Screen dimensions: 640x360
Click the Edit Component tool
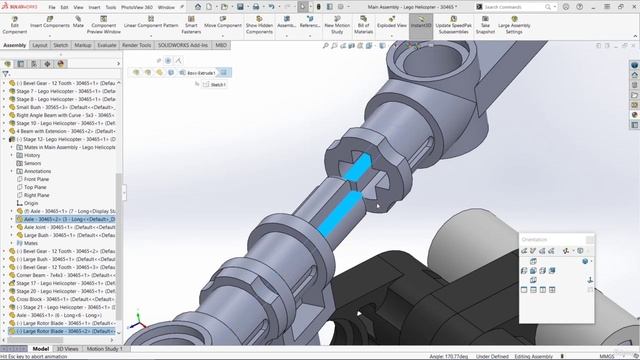tap(15, 25)
